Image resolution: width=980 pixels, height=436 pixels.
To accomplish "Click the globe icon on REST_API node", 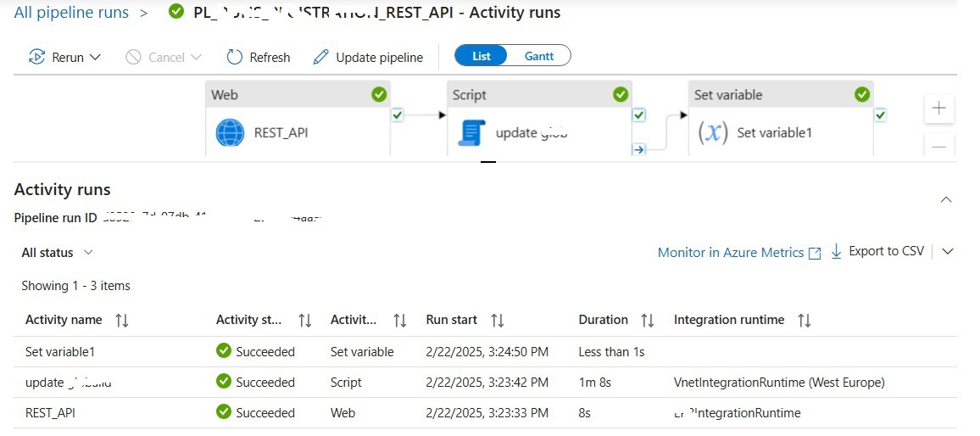I will pyautogui.click(x=230, y=132).
